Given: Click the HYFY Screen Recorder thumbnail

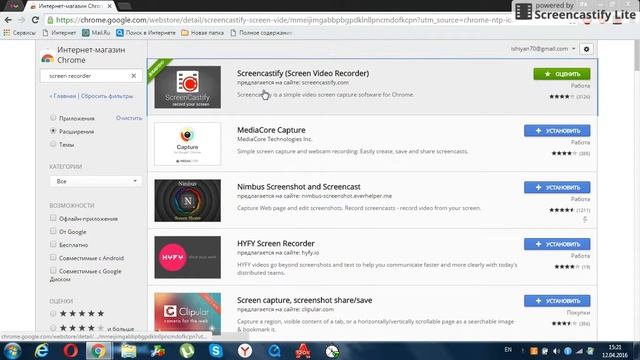Looking at the screenshot, I should (187, 257).
